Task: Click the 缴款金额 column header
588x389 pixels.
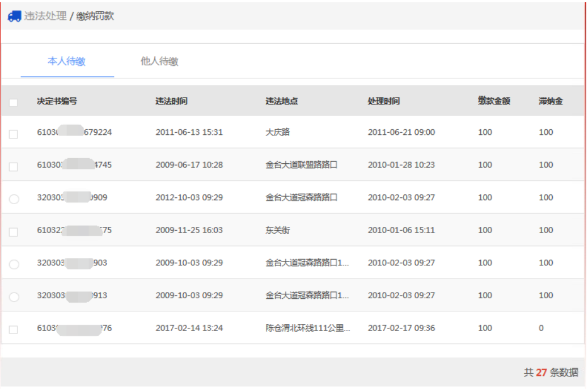Action: click(x=494, y=101)
